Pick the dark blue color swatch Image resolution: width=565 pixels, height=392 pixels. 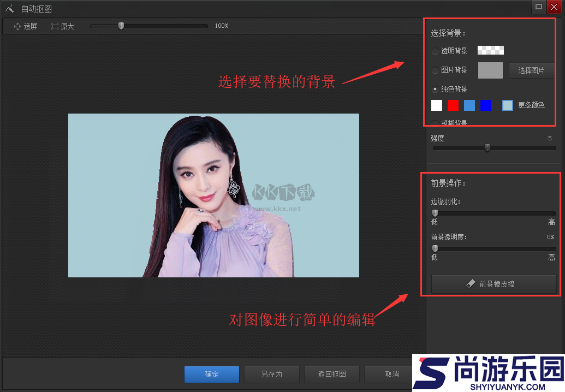pos(486,105)
